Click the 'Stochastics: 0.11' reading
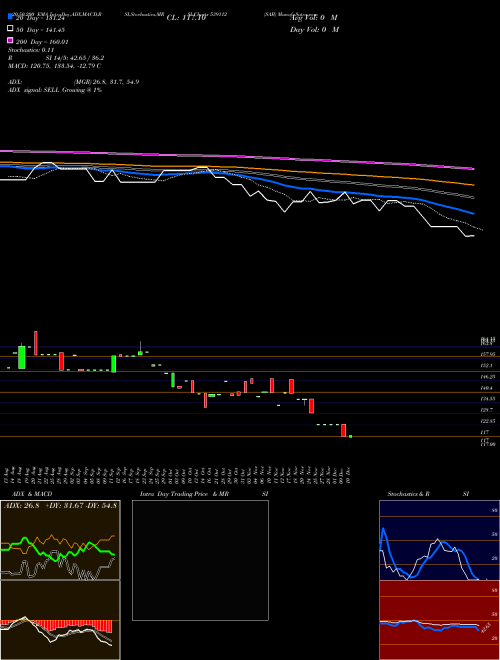Screen dimensions: 500x660 pos(31,50)
